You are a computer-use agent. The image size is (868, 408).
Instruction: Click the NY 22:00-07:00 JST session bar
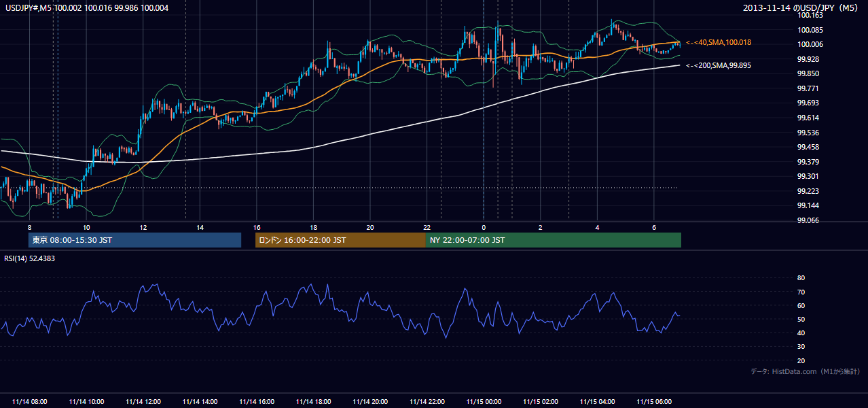point(554,240)
